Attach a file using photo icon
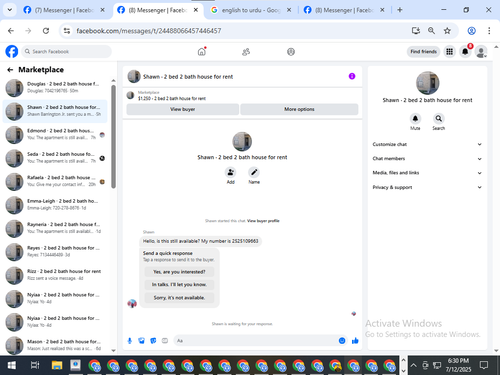The height and width of the screenshot is (375, 500). click(x=142, y=341)
